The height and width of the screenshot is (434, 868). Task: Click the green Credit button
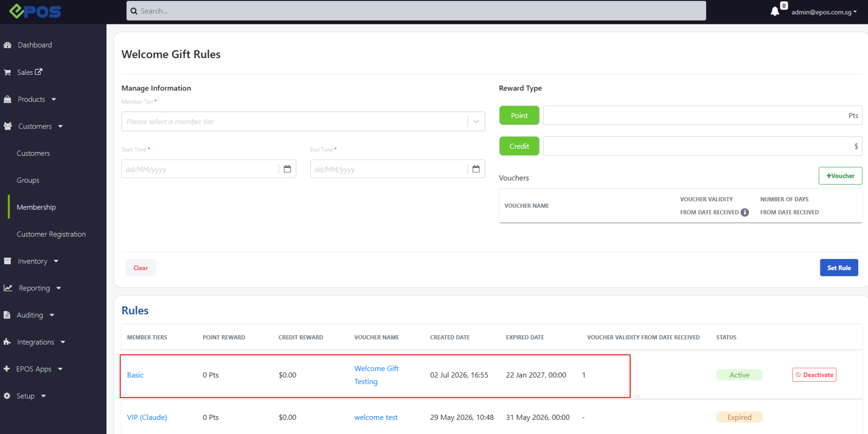tap(519, 146)
